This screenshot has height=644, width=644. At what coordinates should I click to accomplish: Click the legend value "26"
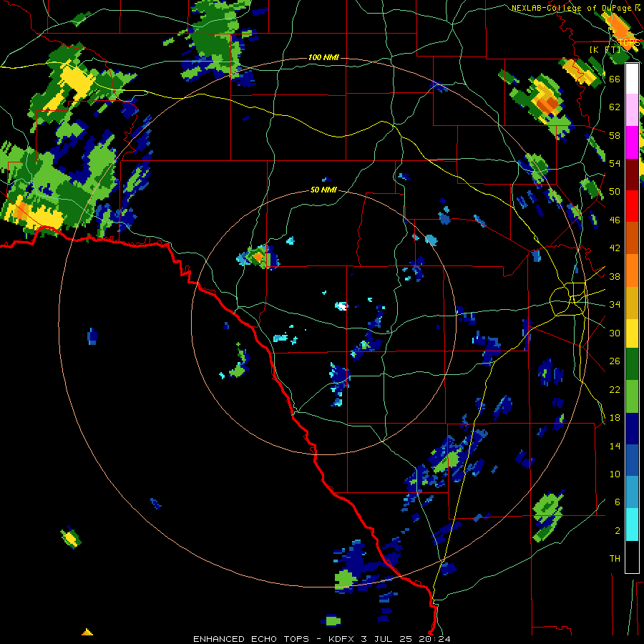tap(615, 361)
